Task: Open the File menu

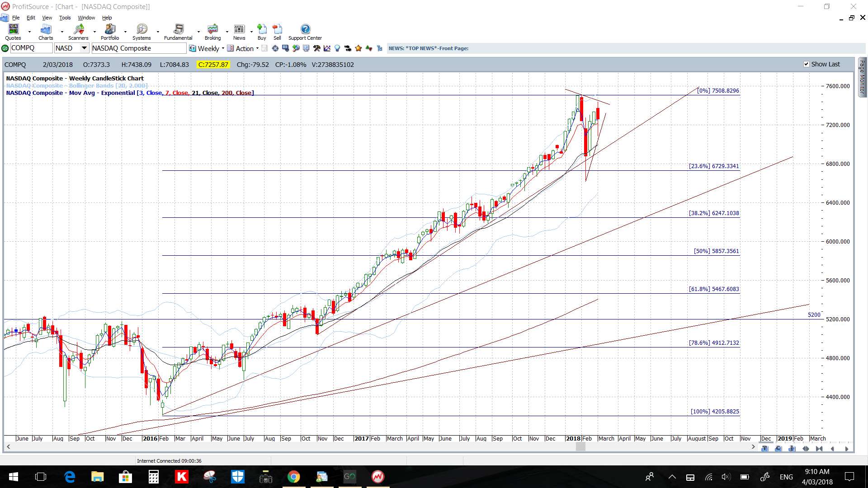Action: coord(16,18)
